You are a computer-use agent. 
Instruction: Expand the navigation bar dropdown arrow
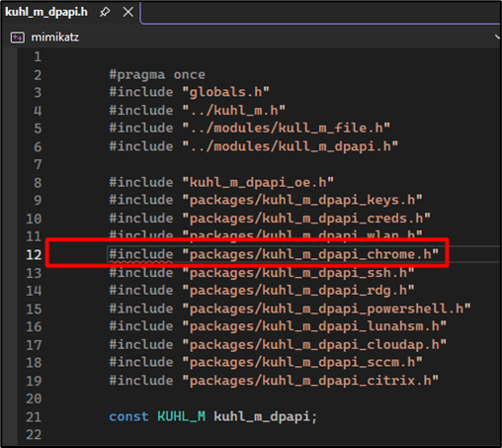coord(498,38)
